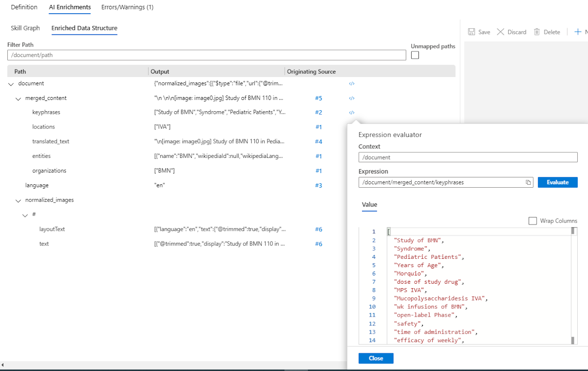Collapse the normalized_images node
The height and width of the screenshot is (371, 588).
coord(19,200)
